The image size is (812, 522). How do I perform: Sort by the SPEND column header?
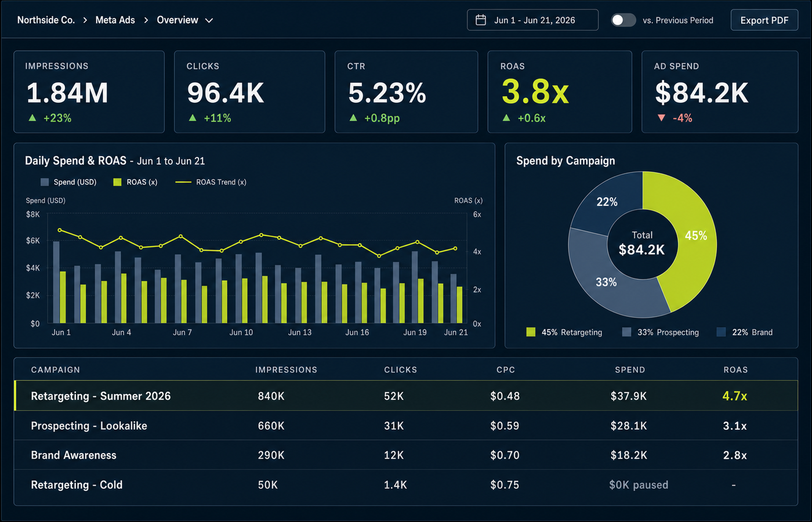point(630,369)
